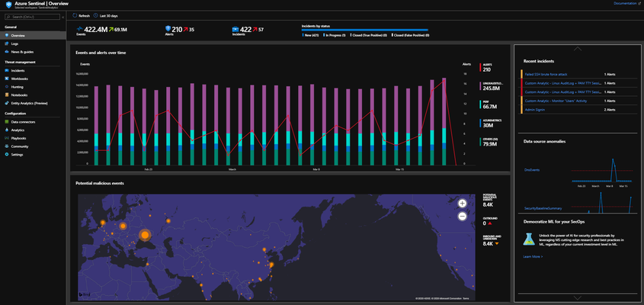The height and width of the screenshot is (305, 644).
Task: Collapse the sidebar with double chevron
Action: click(62, 17)
